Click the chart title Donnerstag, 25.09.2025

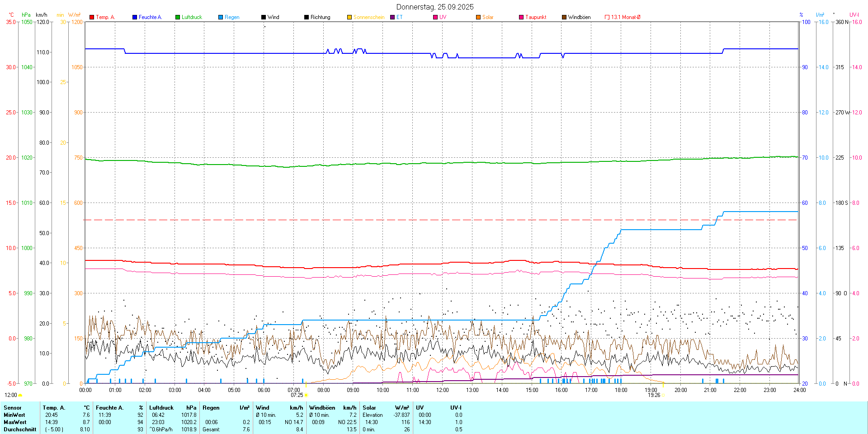[x=434, y=7]
